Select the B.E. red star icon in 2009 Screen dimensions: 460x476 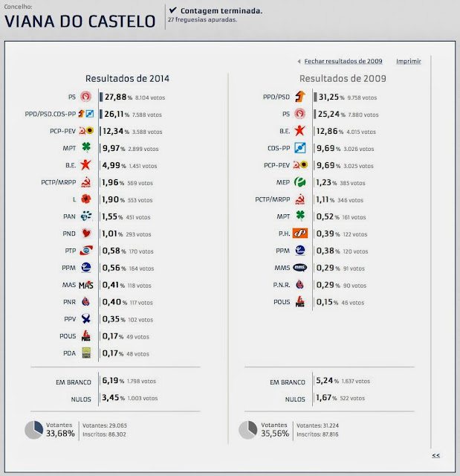[299, 131]
